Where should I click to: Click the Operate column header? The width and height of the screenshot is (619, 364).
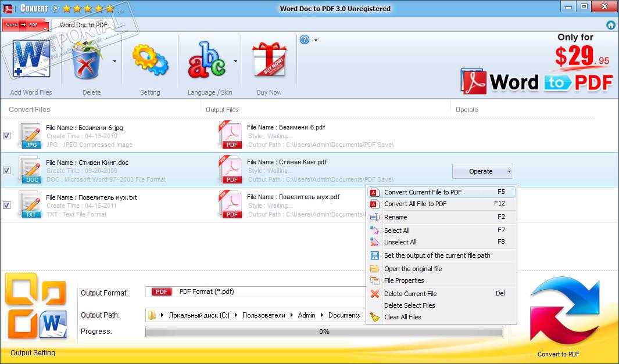[467, 110]
